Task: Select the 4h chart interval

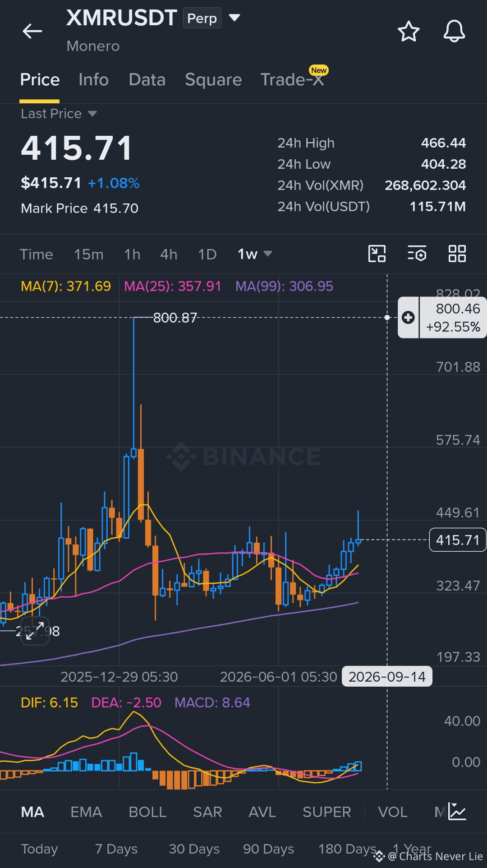Action: pos(169,254)
